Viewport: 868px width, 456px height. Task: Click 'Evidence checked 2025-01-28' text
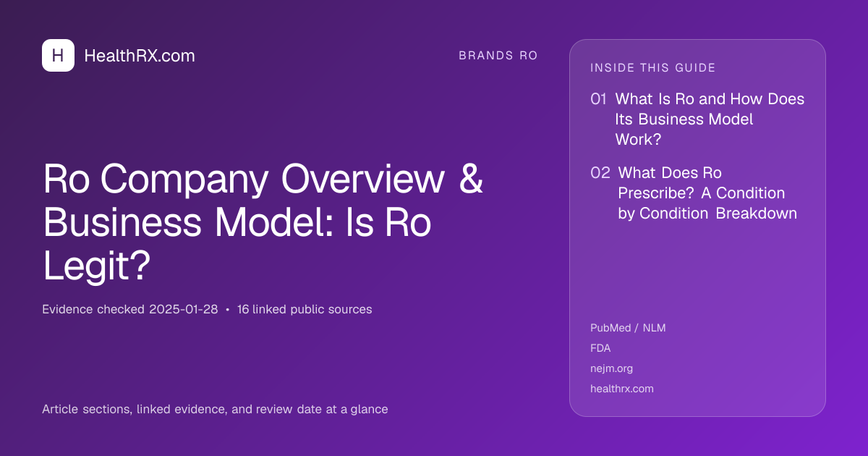tap(130, 310)
